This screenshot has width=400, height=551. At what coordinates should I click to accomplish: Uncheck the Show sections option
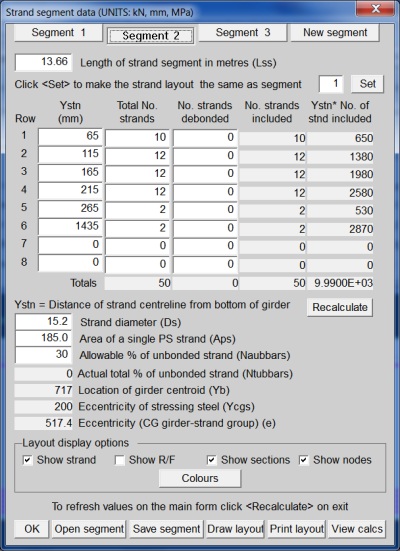[212, 460]
